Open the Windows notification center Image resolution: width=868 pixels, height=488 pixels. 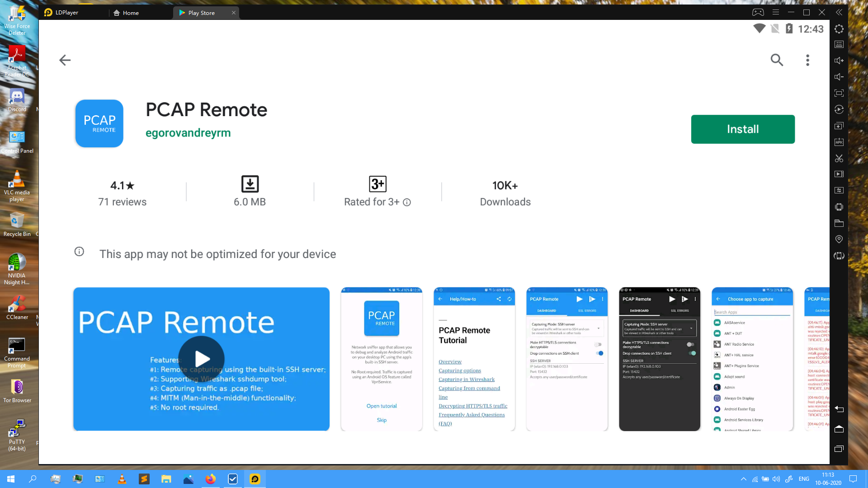[853, 479]
